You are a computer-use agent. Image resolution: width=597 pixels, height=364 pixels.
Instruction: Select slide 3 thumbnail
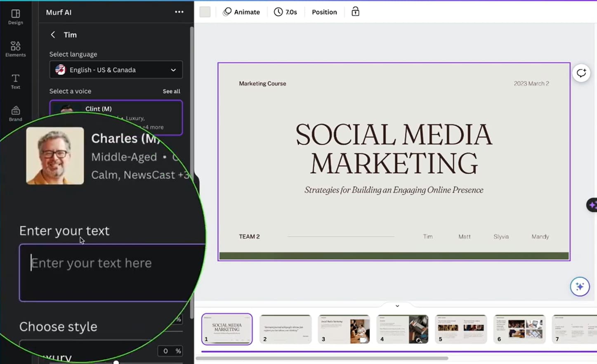(344, 329)
